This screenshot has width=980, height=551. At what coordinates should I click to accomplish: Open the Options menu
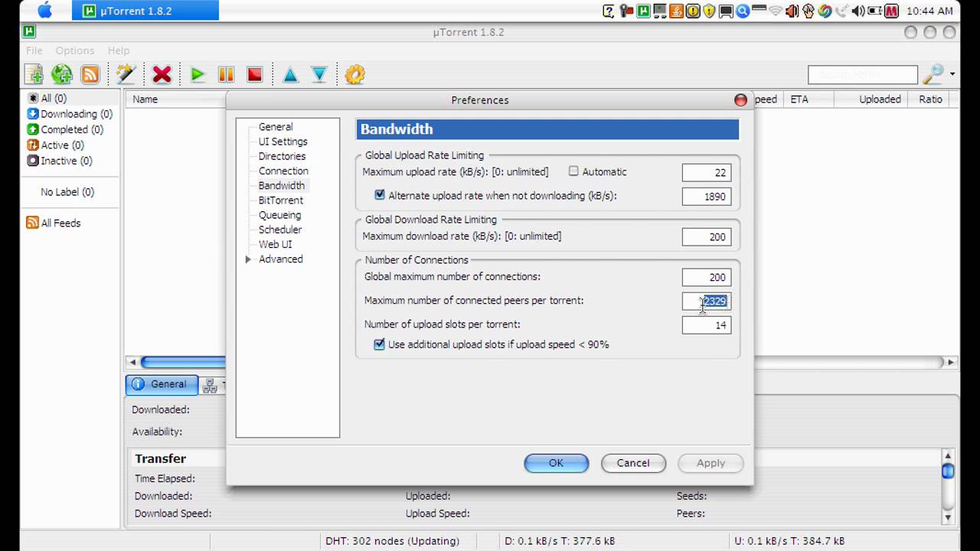pos(75,51)
